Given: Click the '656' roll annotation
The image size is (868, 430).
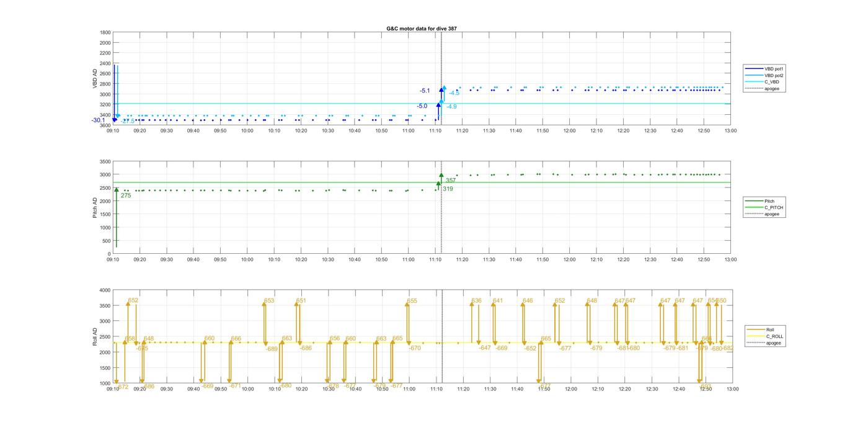Looking at the screenshot, I should (x=335, y=339).
